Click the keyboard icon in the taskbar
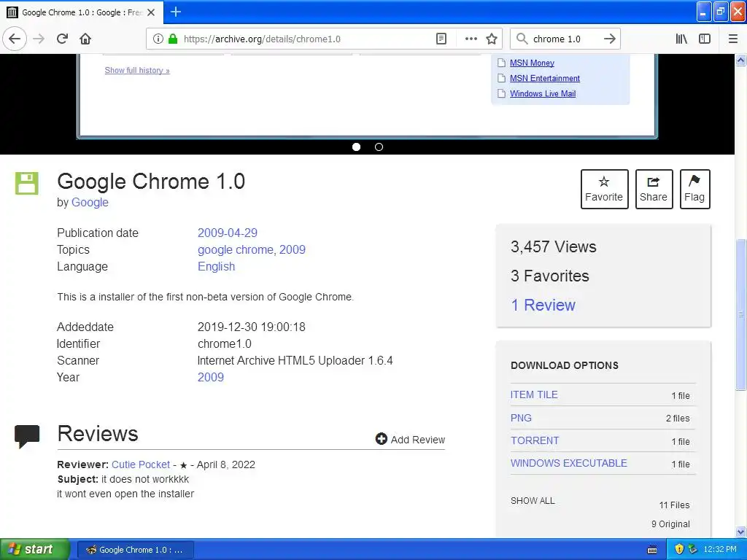The image size is (747, 560). pos(652,550)
